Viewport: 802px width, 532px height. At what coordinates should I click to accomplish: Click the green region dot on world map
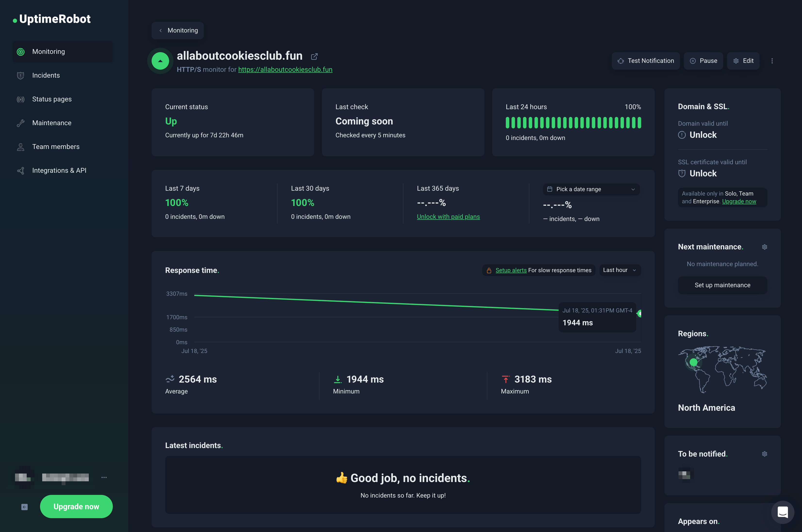[693, 362]
